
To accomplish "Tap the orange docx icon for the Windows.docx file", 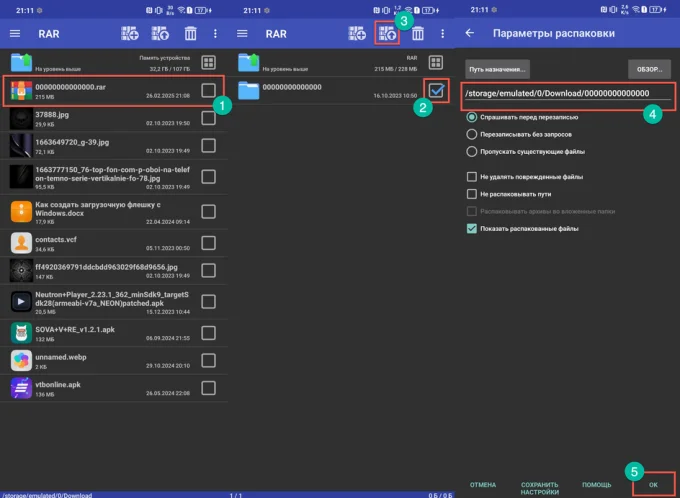I will pyautogui.click(x=21, y=212).
